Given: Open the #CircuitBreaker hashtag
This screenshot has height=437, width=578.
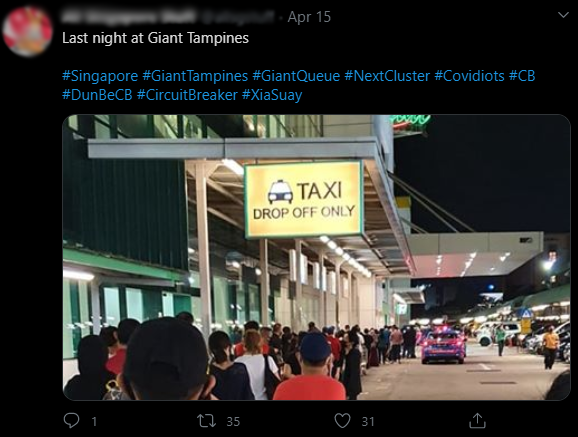Looking at the screenshot, I should [x=187, y=95].
